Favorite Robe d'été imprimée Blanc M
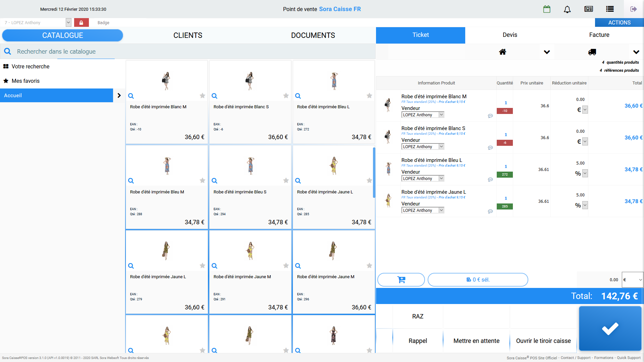Image resolution: width=644 pixels, height=362 pixels. pos(202,96)
